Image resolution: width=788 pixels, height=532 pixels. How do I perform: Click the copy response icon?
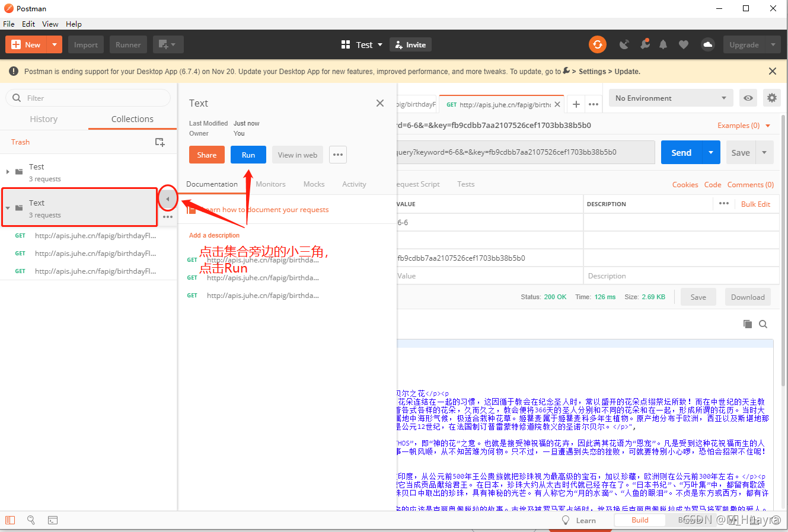pyautogui.click(x=748, y=324)
